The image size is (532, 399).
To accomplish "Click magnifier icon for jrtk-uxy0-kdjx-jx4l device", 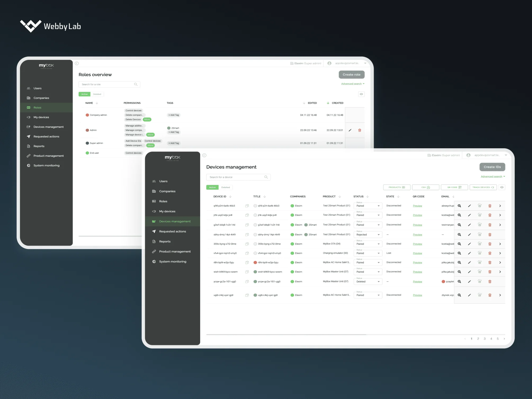I will [459, 215].
